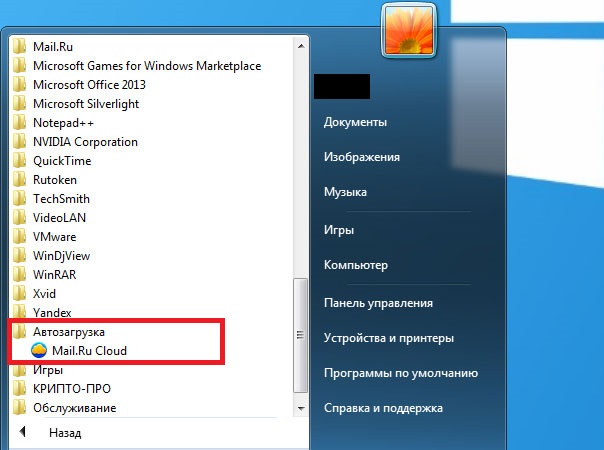Open the VideoLAN folder label
Viewport: 604px width, 450px height.
59,218
